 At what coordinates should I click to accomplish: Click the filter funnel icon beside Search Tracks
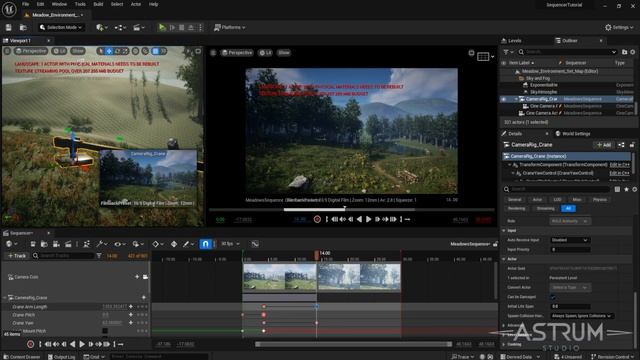(x=99, y=256)
